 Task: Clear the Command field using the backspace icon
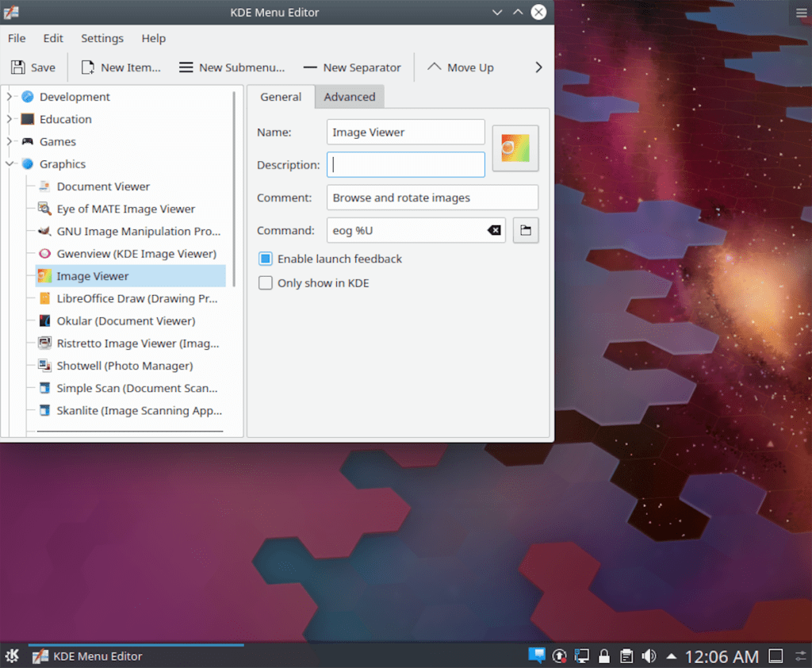[494, 230]
